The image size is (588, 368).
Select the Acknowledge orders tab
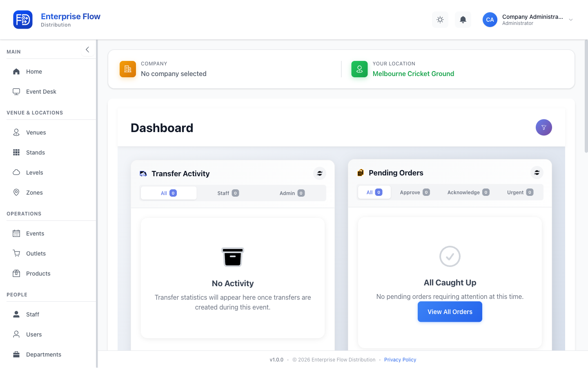(468, 192)
